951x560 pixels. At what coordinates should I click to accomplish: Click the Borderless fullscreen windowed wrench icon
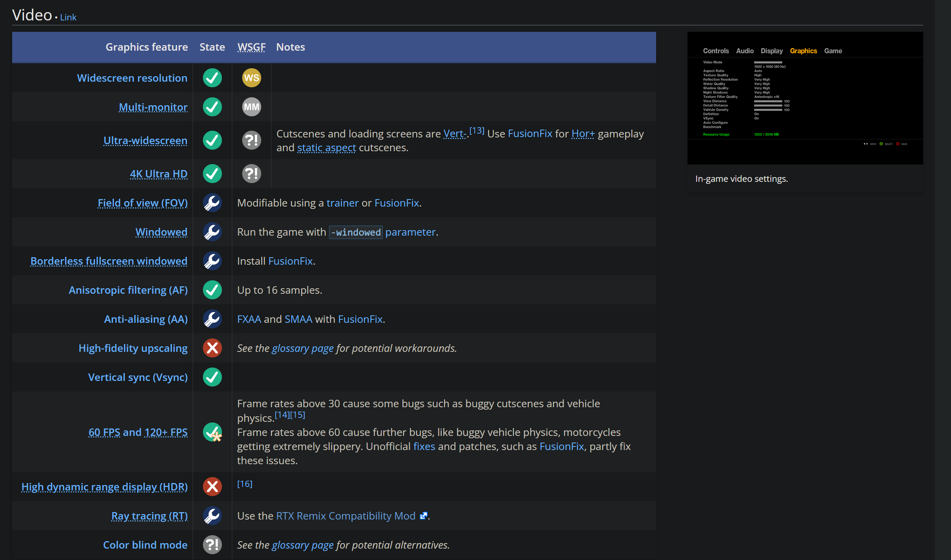212,261
